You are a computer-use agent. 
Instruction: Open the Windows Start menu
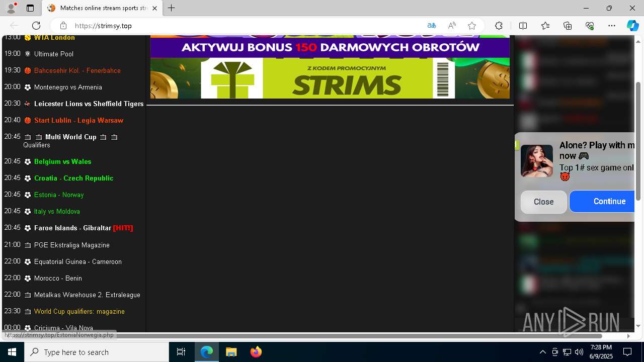tap(12, 352)
